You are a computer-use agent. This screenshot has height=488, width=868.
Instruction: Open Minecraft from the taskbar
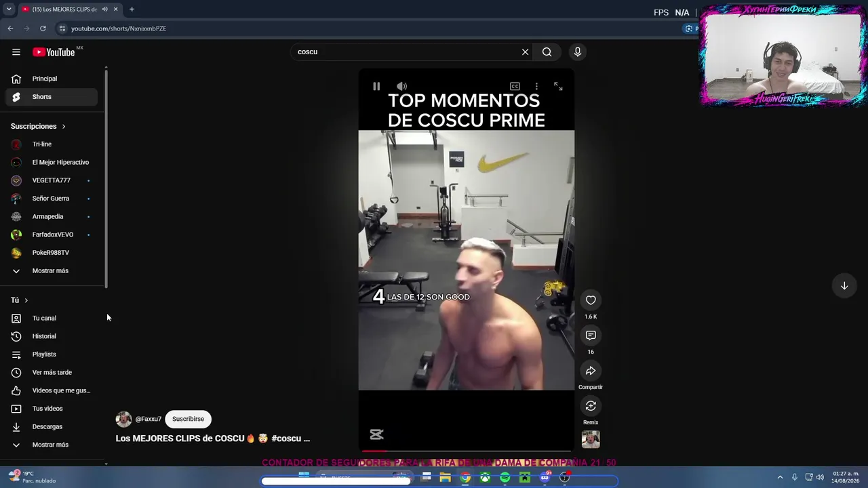(x=525, y=478)
